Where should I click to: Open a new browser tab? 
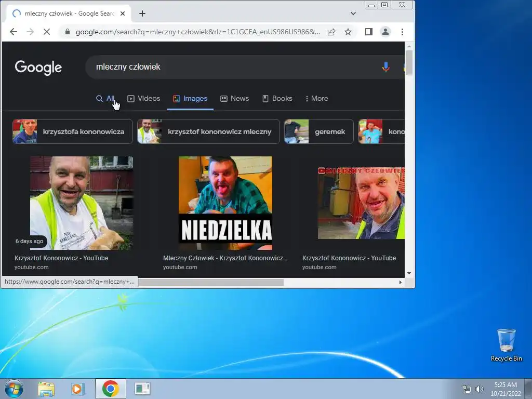pyautogui.click(x=142, y=14)
